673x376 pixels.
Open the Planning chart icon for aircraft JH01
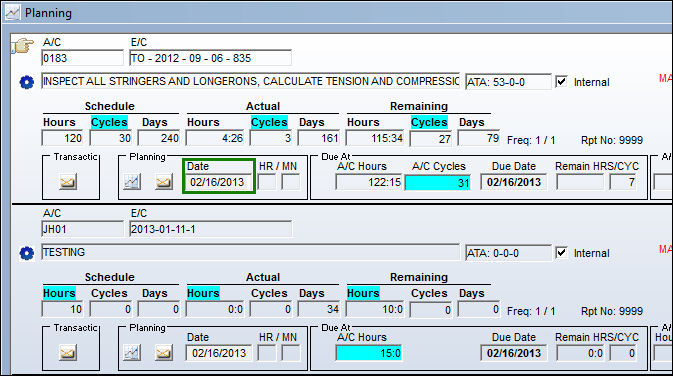[x=132, y=353]
